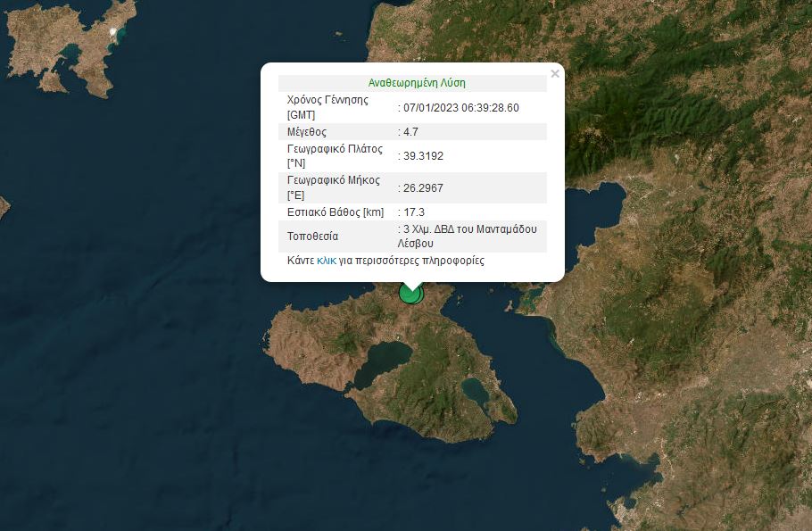This screenshot has width=812, height=531.
Task: Click the 'Τοποθεσία' row label
Action: point(312,236)
